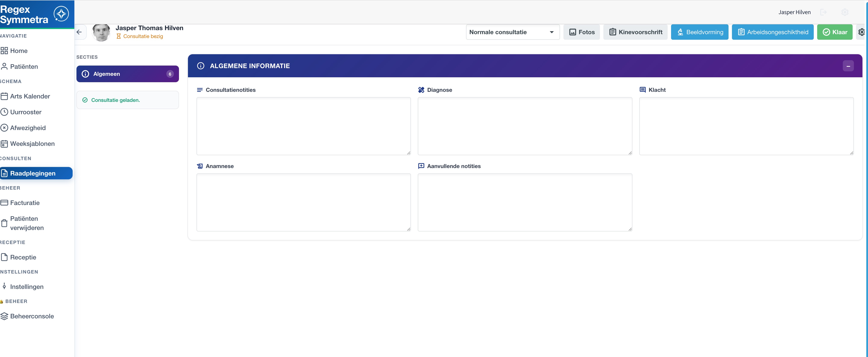Open Beeldvorming
This screenshot has height=357, width=868.
coord(699,32)
